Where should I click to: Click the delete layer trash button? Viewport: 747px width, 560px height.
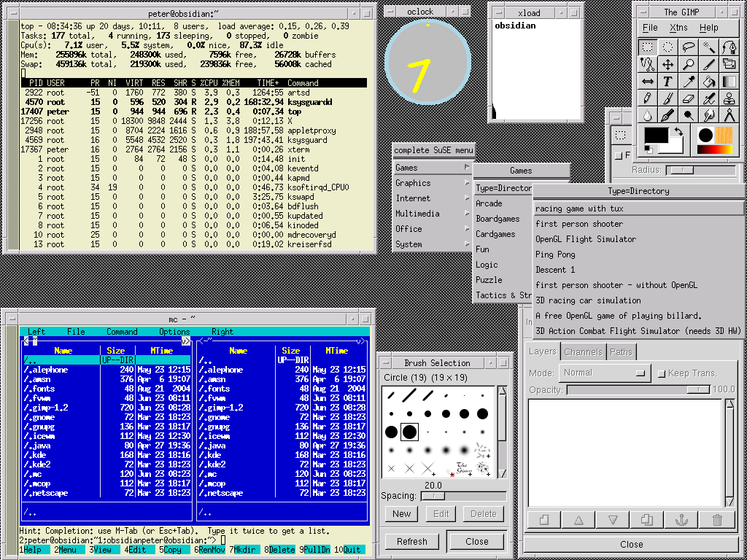pyautogui.click(x=717, y=519)
